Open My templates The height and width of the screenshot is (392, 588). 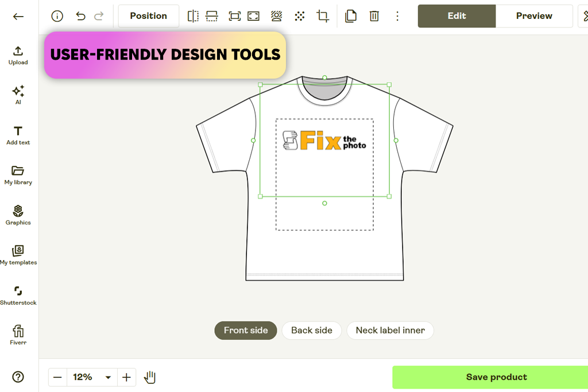coord(18,255)
